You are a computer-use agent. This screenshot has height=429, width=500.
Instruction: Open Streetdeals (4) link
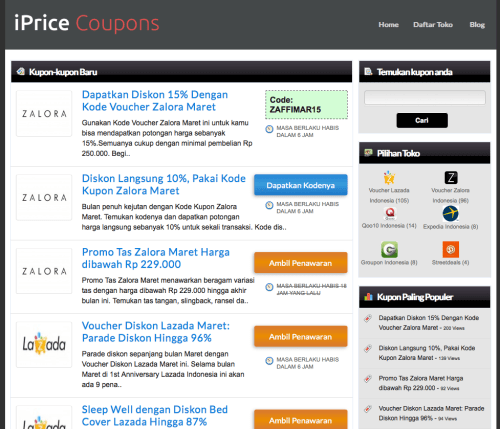click(450, 262)
